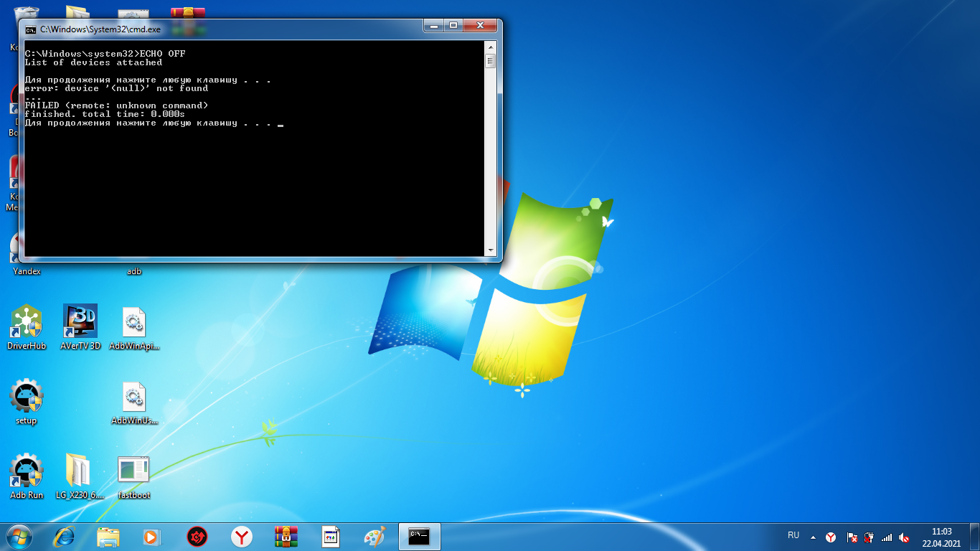Open the LG_X230 folder on the desktop
The image size is (980, 551).
(x=80, y=476)
